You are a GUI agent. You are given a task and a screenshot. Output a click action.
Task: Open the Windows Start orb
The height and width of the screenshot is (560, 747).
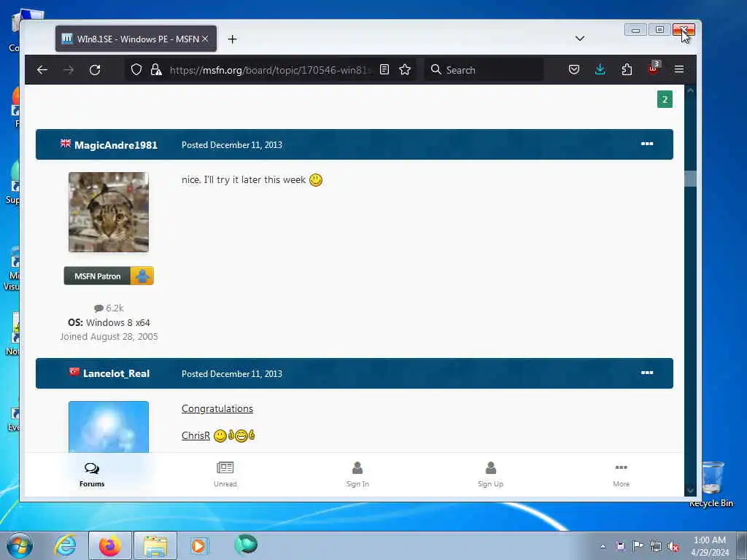pyautogui.click(x=20, y=545)
